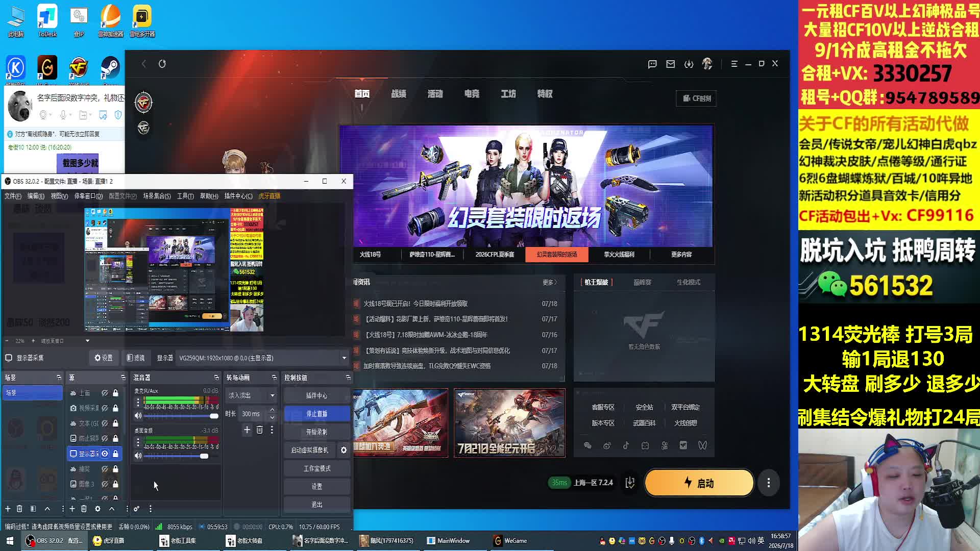Open selected source properties gear in OBS
The width and height of the screenshot is (980, 551).
pos(97,509)
